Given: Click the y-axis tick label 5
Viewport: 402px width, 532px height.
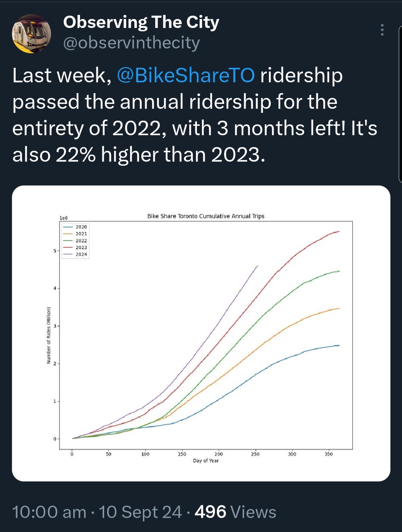Looking at the screenshot, I should click(54, 251).
